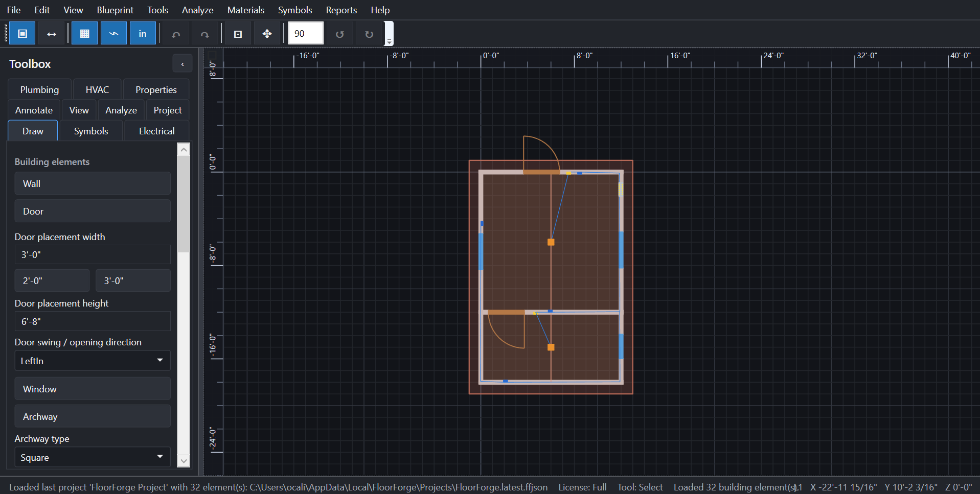Viewport: 980px width, 494px height.
Task: Select the lower room orange center marker
Action: coord(551,347)
